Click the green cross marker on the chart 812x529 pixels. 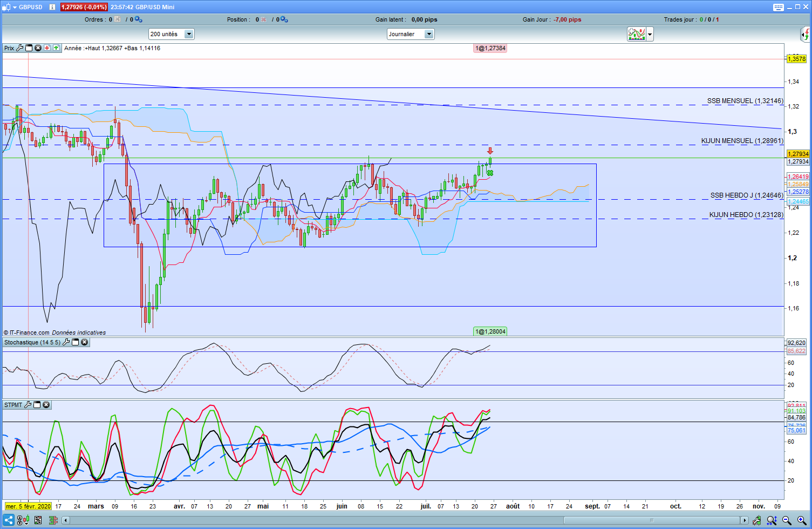490,173
